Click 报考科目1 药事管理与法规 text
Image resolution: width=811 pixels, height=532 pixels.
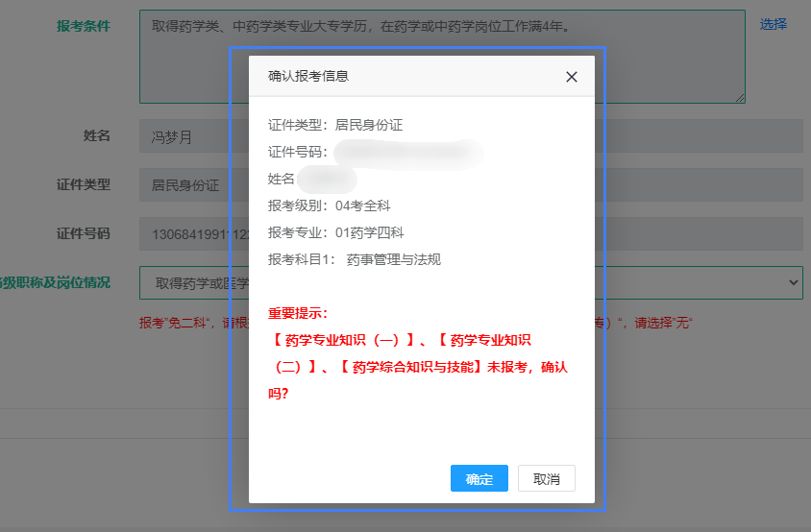[354, 259]
